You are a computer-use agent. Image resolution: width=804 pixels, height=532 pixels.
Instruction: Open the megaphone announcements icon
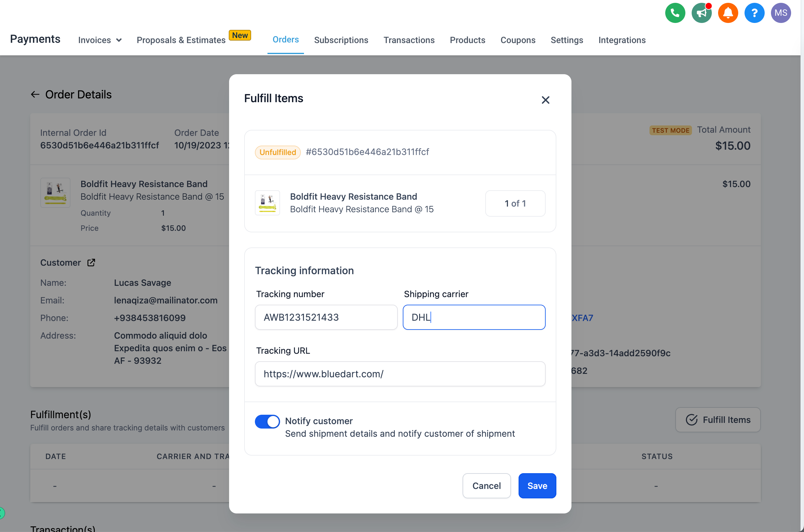[x=701, y=13]
